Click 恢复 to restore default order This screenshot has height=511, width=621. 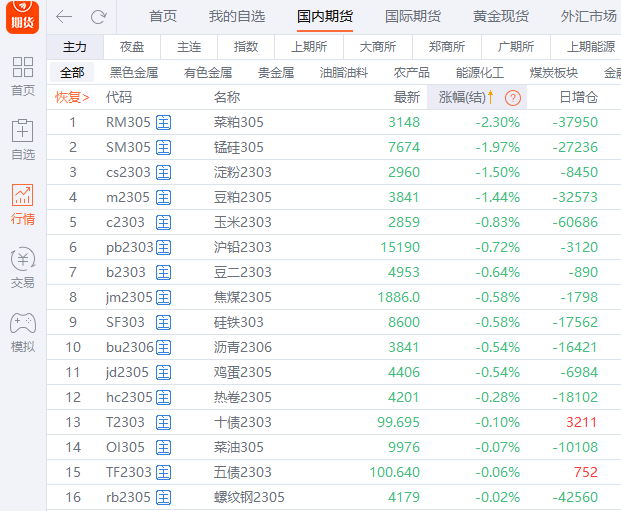coord(71,97)
